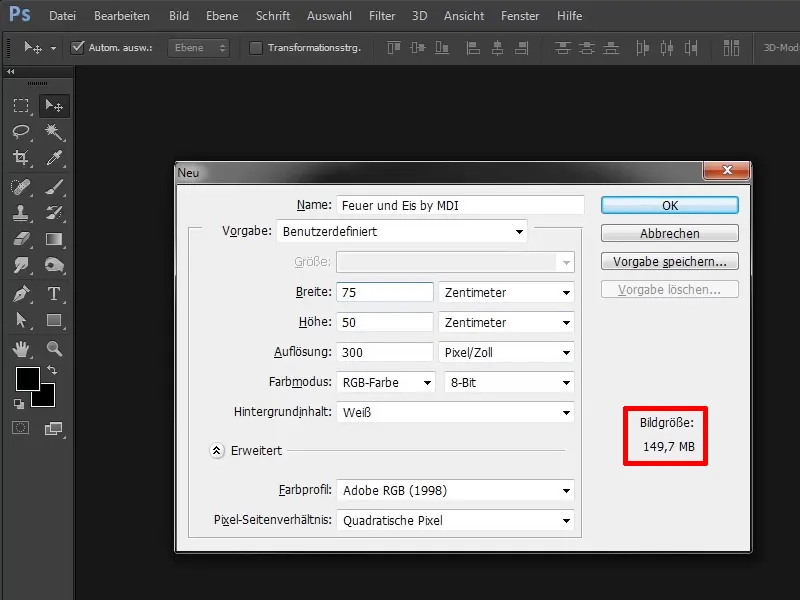800x600 pixels.
Task: Disable the Autom. auswäl. checkbox
Action: point(77,47)
